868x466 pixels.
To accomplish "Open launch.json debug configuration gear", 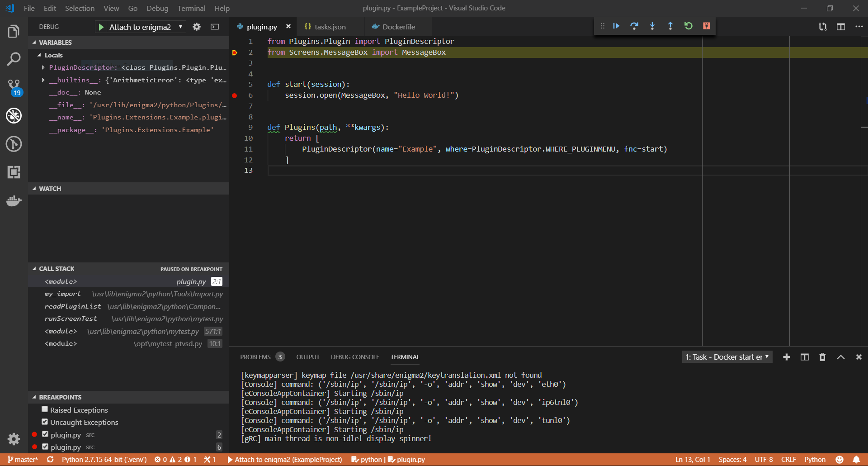I will click(x=197, y=27).
